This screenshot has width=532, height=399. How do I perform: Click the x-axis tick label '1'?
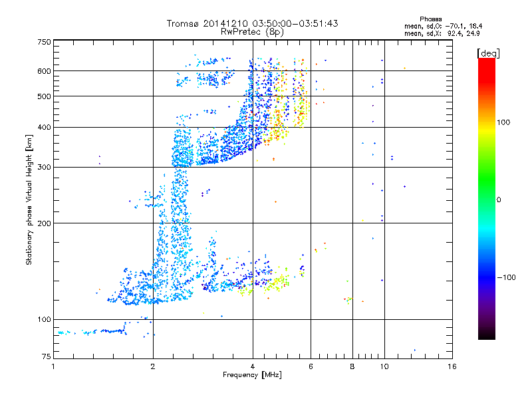(x=53, y=366)
